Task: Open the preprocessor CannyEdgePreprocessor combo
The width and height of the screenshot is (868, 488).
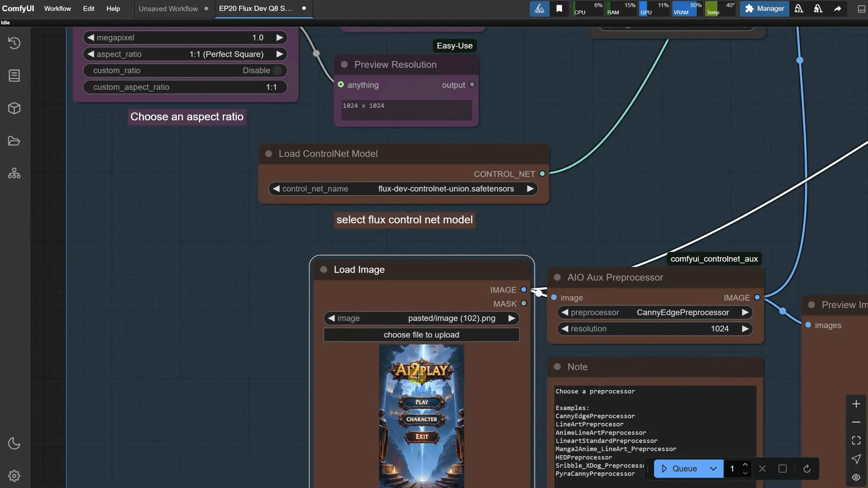Action: point(655,312)
